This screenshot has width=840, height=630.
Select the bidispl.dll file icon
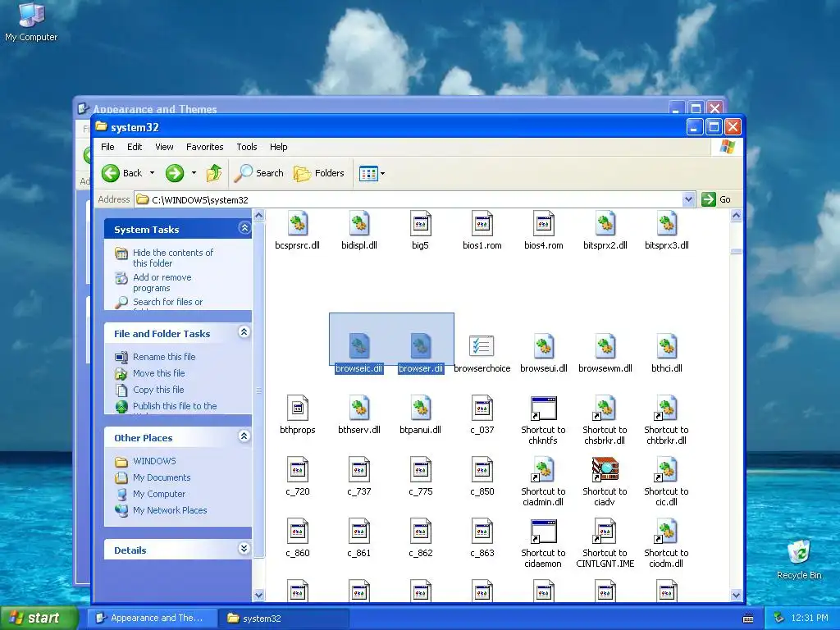359,223
